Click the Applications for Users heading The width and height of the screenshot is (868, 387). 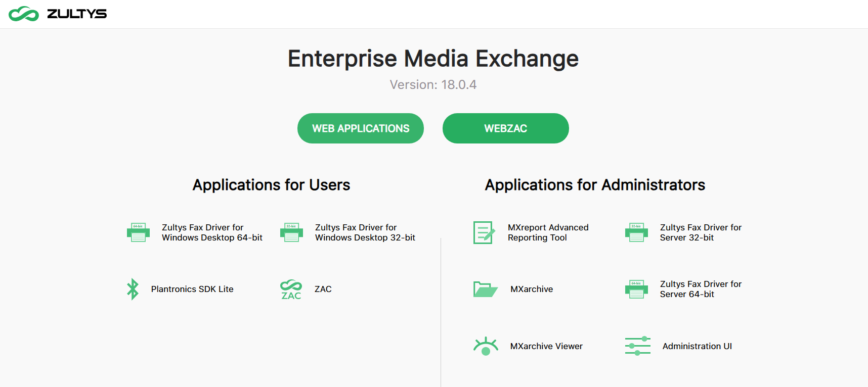271,185
